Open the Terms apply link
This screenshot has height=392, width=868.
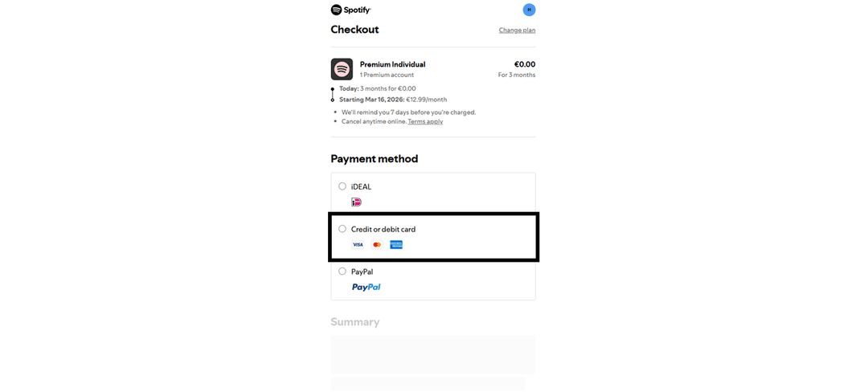[425, 121]
